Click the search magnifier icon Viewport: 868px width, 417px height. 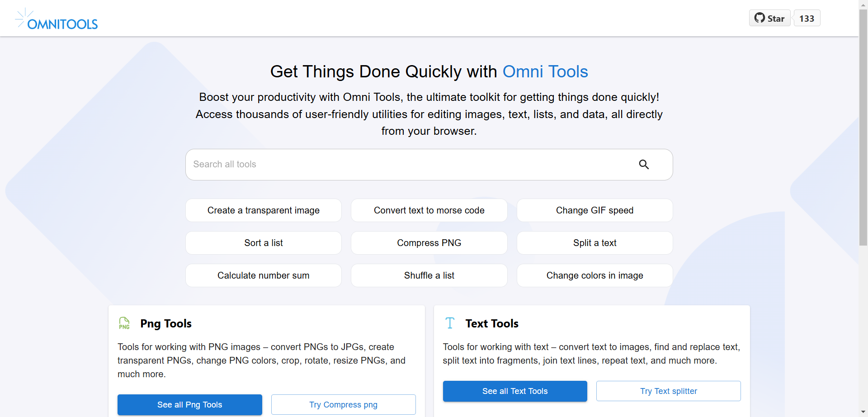pyautogui.click(x=644, y=165)
